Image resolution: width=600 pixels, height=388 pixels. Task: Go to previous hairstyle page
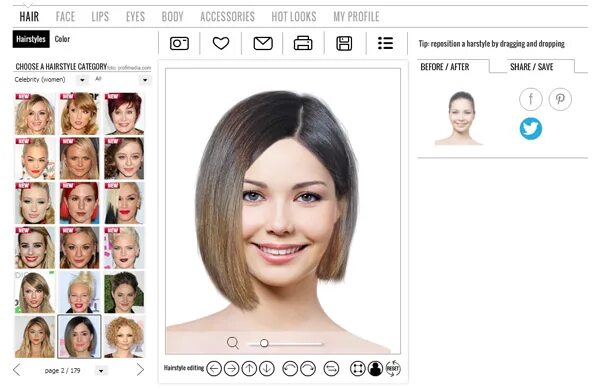(16, 370)
